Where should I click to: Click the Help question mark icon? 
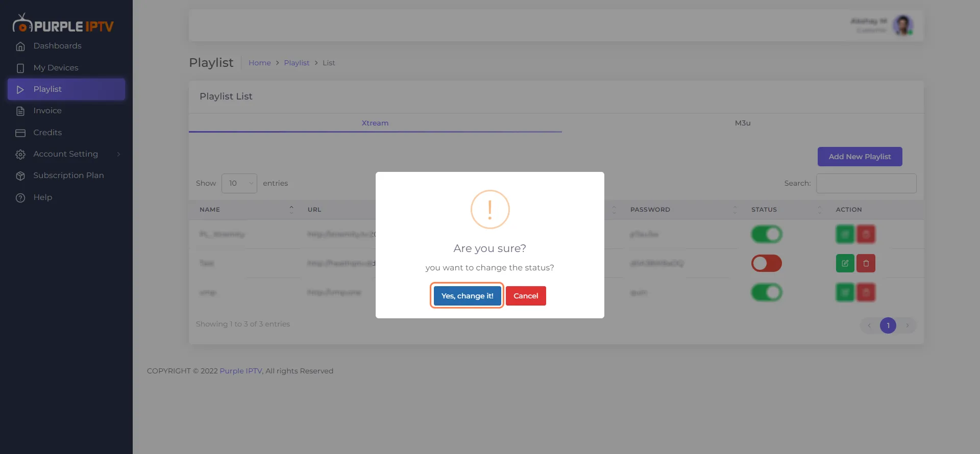pyautogui.click(x=20, y=198)
